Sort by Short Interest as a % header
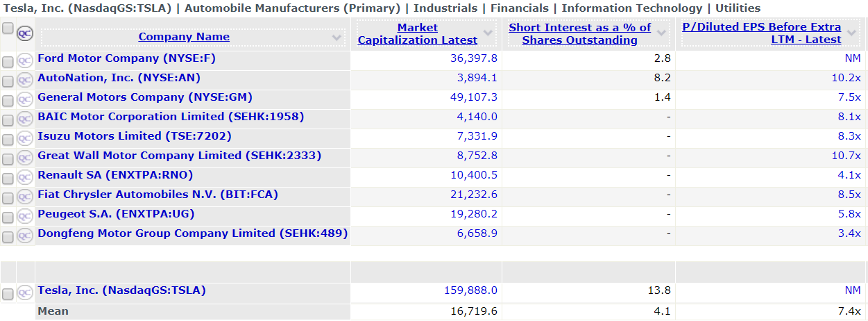The width and height of the screenshot is (868, 321). click(x=580, y=34)
